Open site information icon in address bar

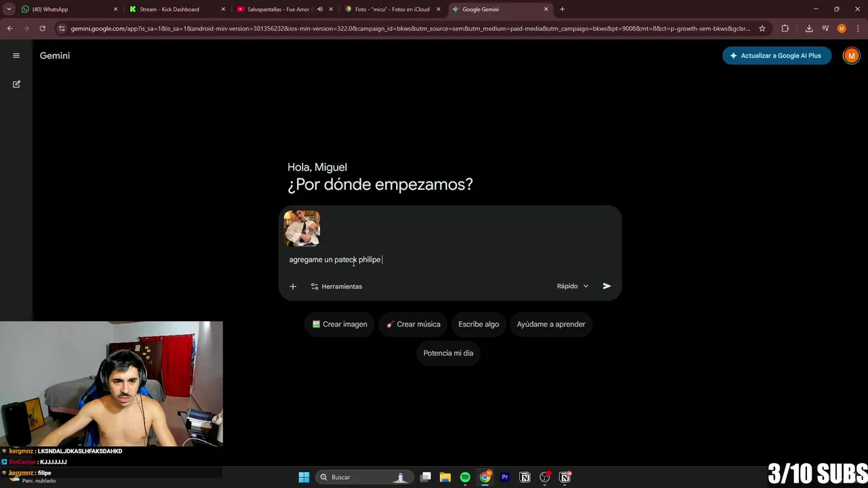pos(62,28)
